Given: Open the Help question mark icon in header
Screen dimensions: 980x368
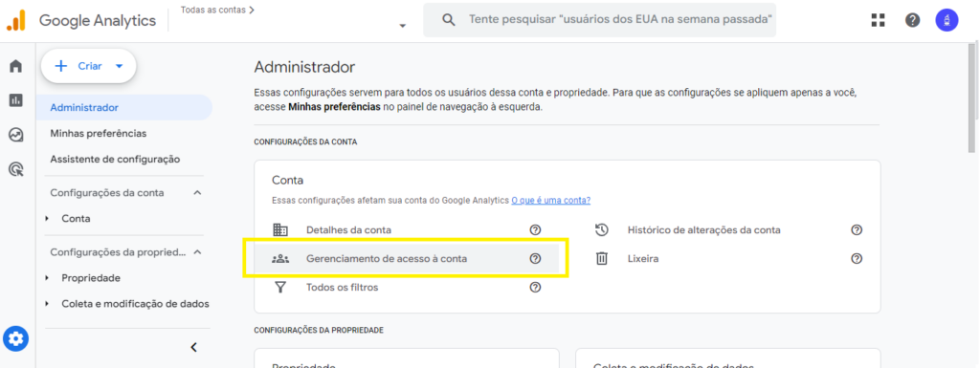Looking at the screenshot, I should [x=912, y=20].
